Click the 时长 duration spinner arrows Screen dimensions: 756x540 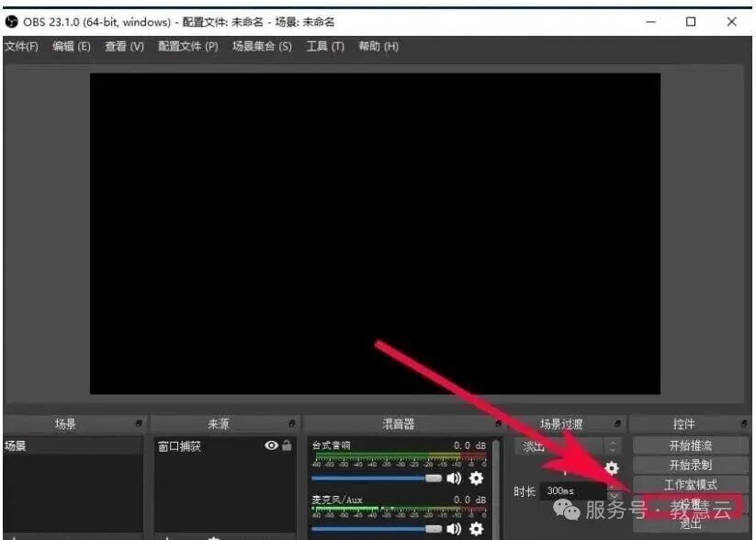coord(614,491)
